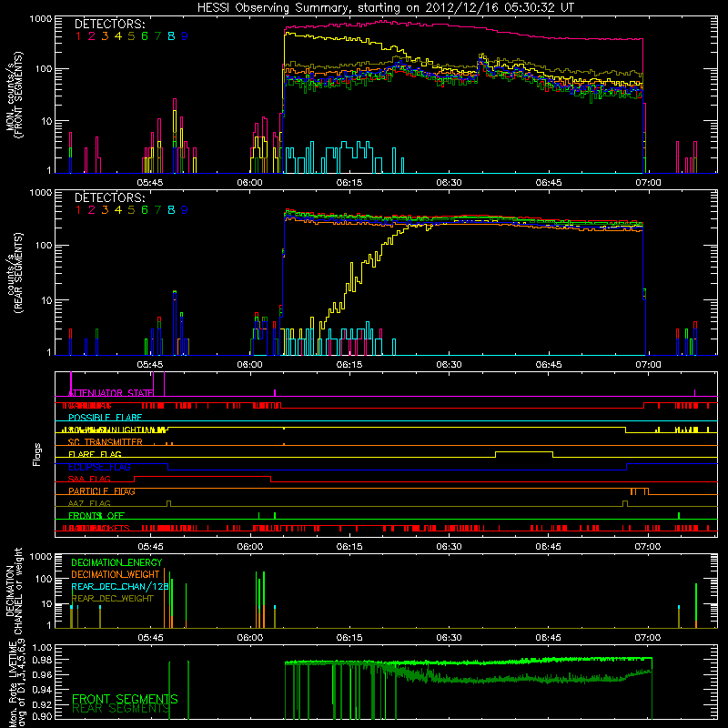Select the FLARE FLAG label
The height and width of the screenshot is (728, 728).
pyautogui.click(x=95, y=454)
